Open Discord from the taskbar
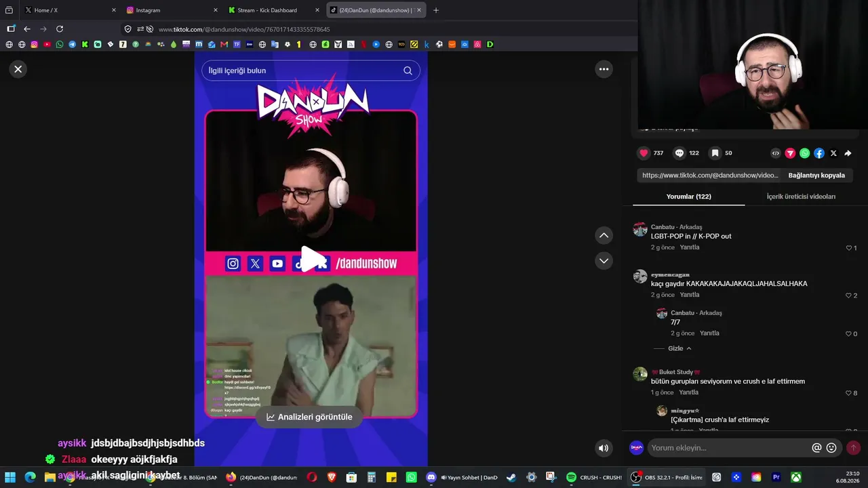868x488 pixels. point(431,477)
